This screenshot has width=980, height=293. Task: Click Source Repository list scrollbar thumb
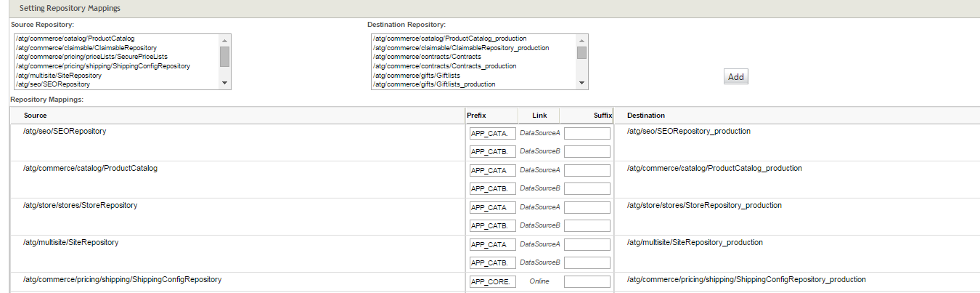[225, 57]
